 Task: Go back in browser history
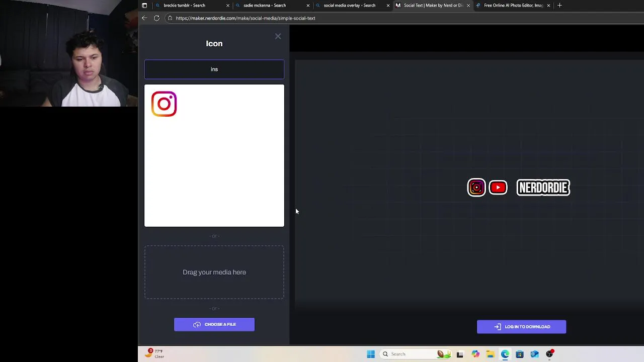tap(144, 18)
